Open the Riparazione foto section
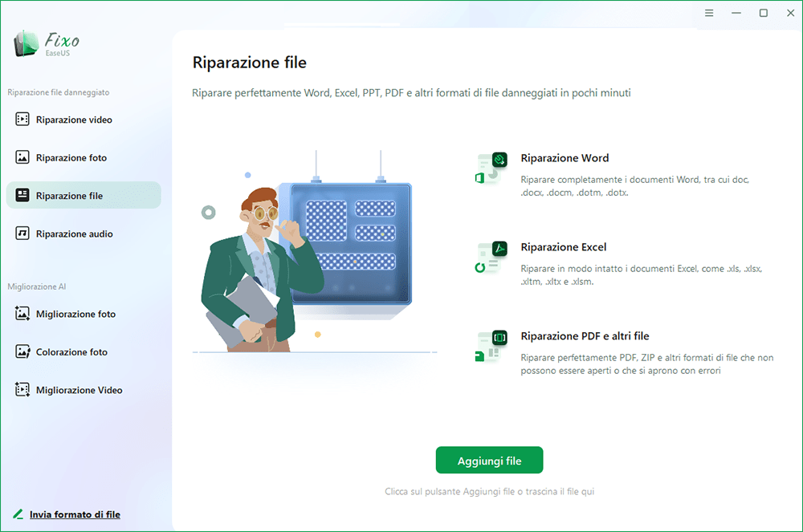The width and height of the screenshot is (803, 532). pyautogui.click(x=84, y=157)
